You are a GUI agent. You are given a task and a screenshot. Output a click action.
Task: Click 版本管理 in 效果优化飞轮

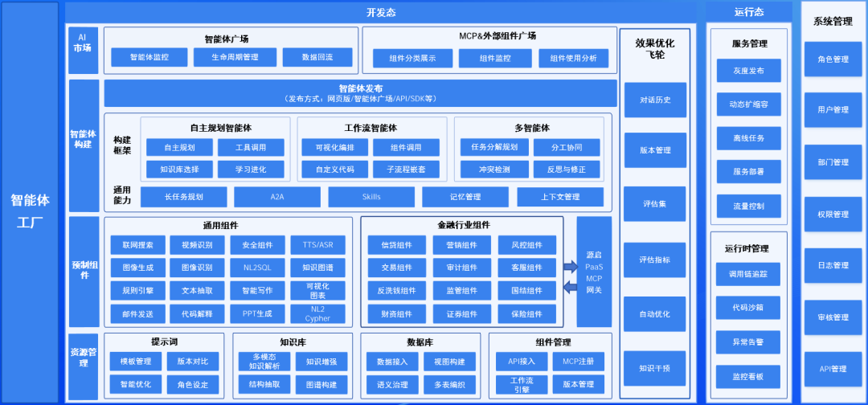pyautogui.click(x=656, y=150)
